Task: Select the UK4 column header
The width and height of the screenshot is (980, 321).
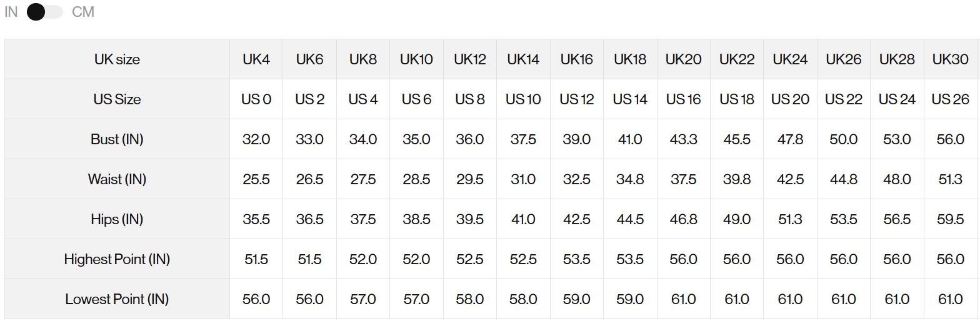Action: click(x=256, y=59)
